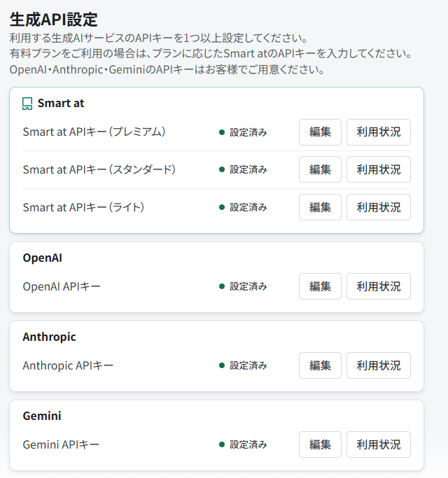
Task: Check OpenAI API key usage status
Action: click(x=379, y=286)
